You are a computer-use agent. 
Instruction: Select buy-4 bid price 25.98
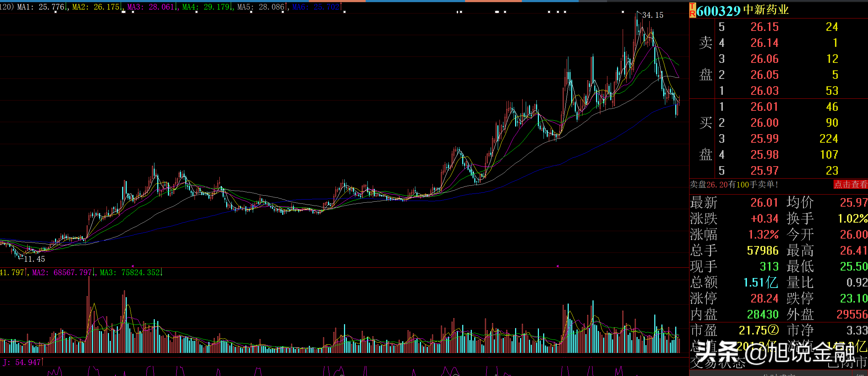click(x=764, y=155)
